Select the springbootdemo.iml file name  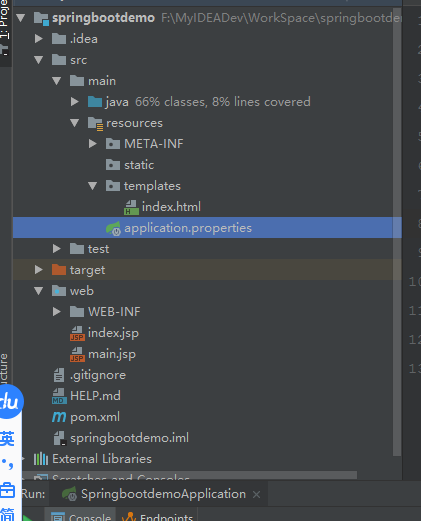click(129, 438)
